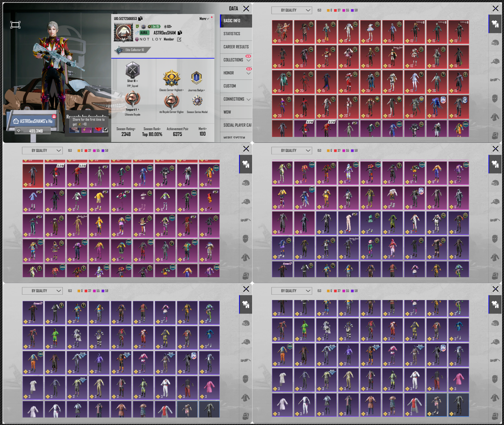Click the 69 likes counter

click(168, 27)
